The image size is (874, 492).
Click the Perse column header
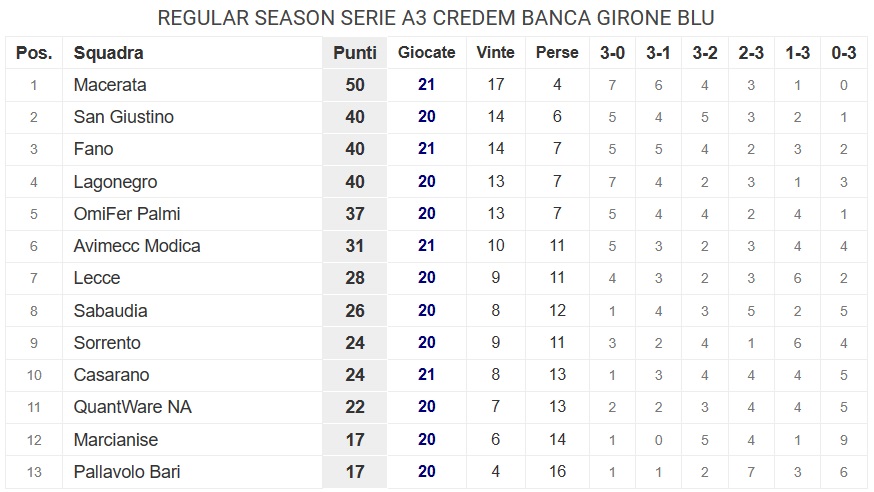click(557, 52)
